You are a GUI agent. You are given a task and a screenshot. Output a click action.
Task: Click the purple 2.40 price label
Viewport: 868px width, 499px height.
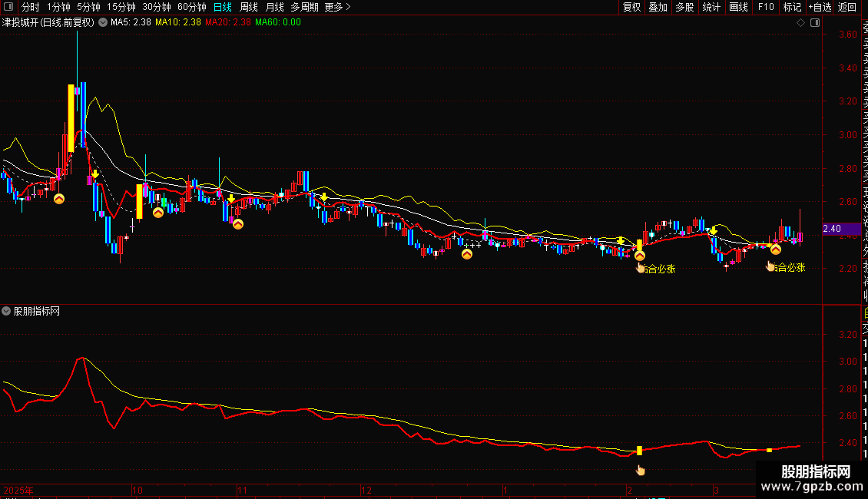(x=831, y=229)
